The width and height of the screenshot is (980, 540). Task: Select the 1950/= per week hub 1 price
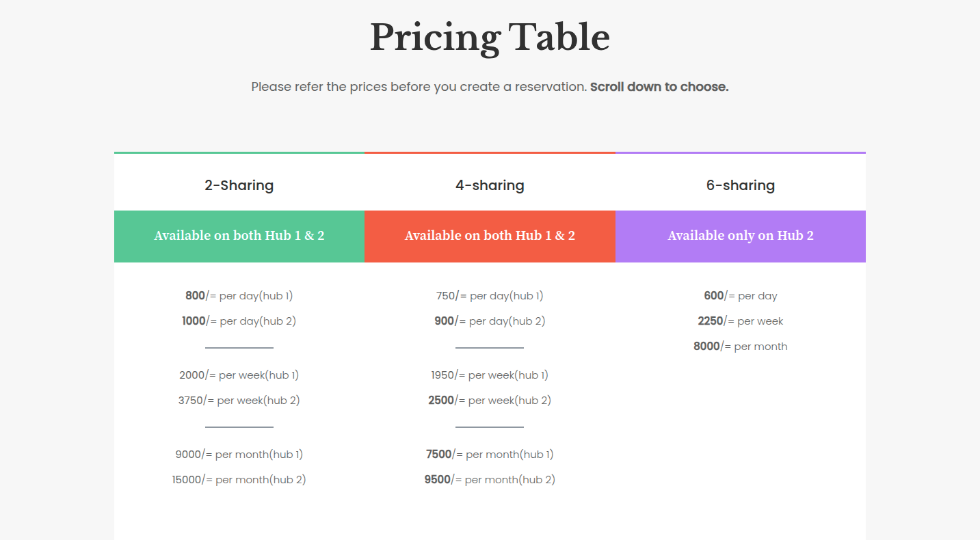tap(490, 375)
